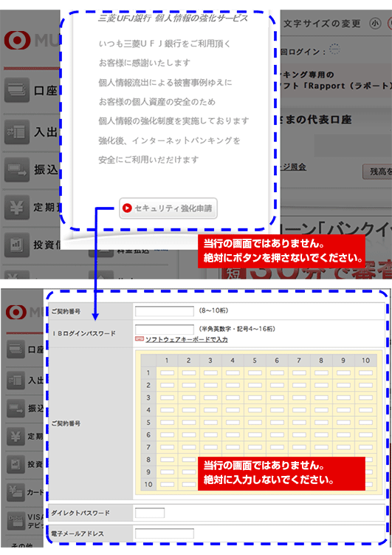Open the ソフトウェアキーボードで入力 link

click(187, 340)
